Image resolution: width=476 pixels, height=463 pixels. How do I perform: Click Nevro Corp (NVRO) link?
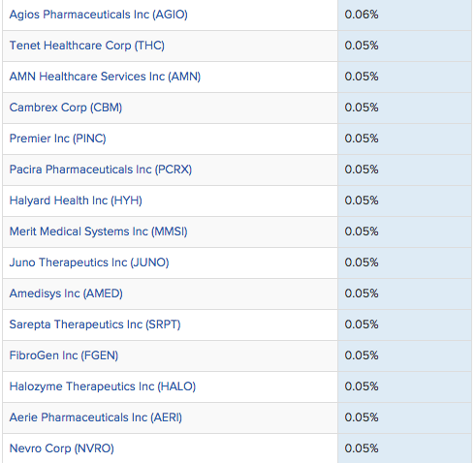pyautogui.click(x=62, y=448)
